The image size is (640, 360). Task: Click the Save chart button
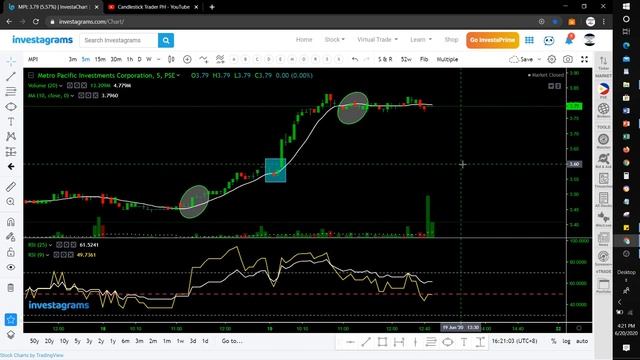coord(522,60)
